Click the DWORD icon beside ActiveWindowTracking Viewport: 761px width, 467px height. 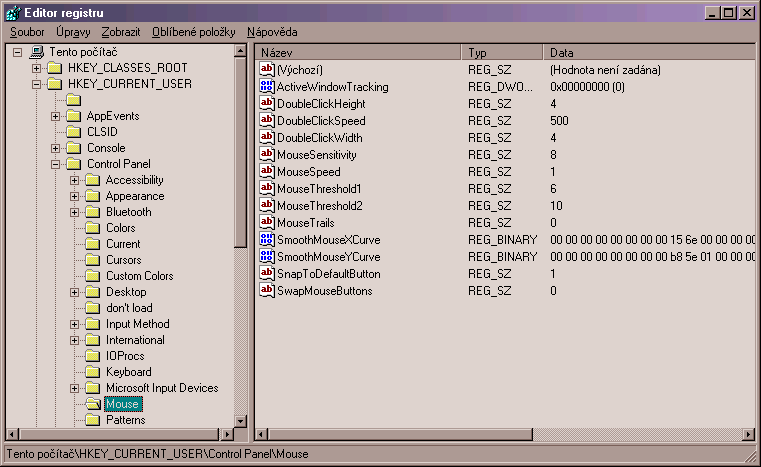tap(267, 86)
